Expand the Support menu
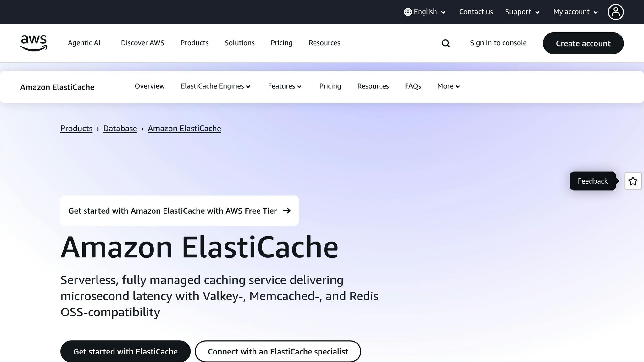Viewport: 644px width, 362px height. pyautogui.click(x=522, y=12)
